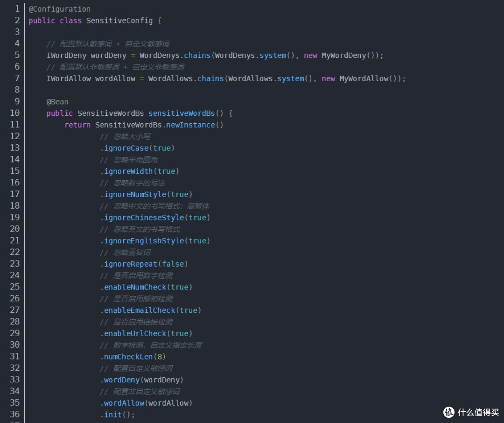The height and width of the screenshot is (423, 504).
Task: Click .ignoreRepeat(false) call
Action: (x=144, y=264)
